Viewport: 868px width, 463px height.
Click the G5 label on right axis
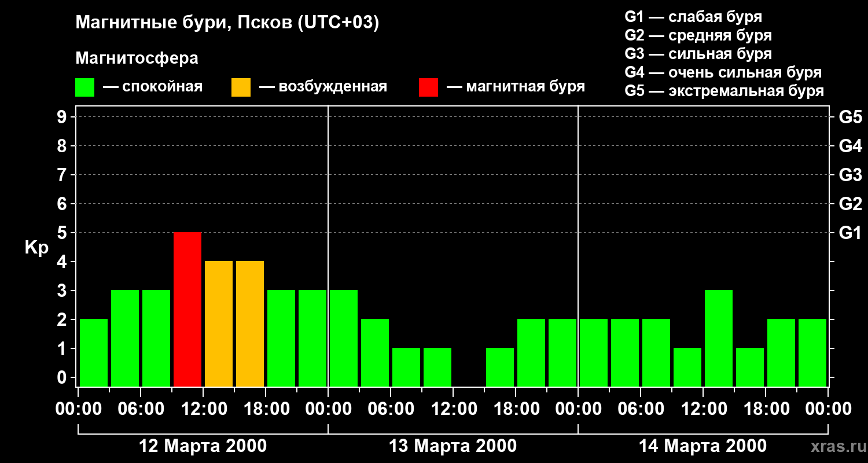coord(850,117)
